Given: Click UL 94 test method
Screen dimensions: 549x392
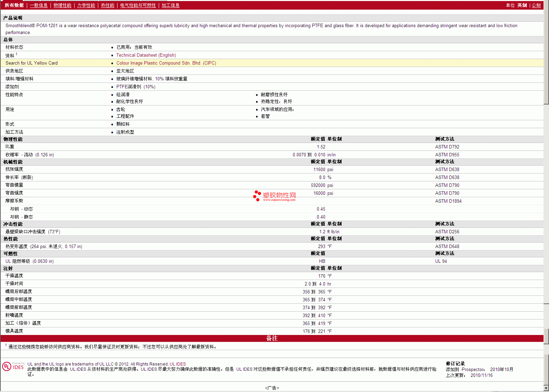Looking at the screenshot, I should [441, 261].
